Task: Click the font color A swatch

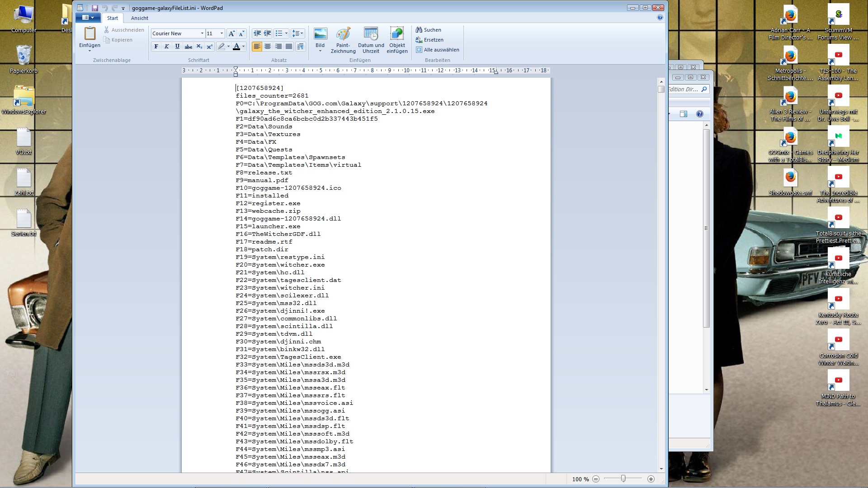Action: pyautogui.click(x=236, y=47)
